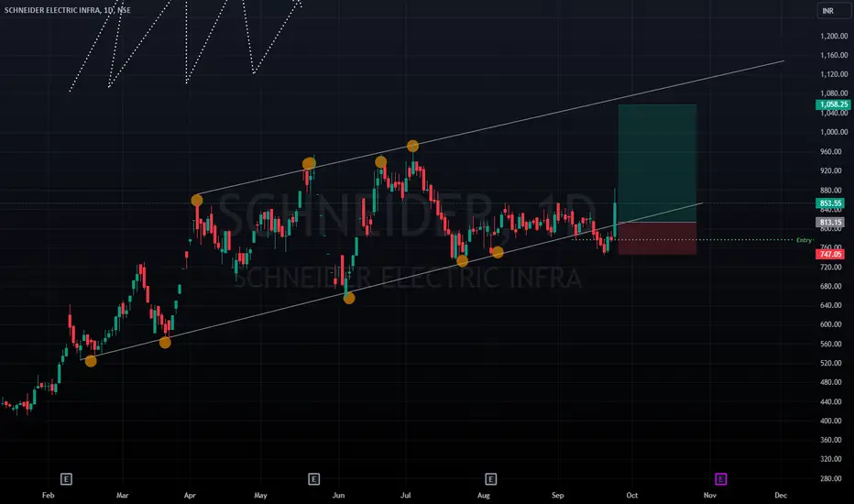The width and height of the screenshot is (854, 504).
Task: Click the 1,160.00 price axis label
Action: click(834, 55)
